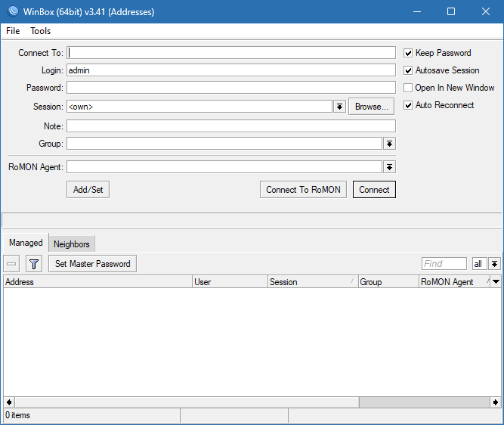This screenshot has width=504, height=425.
Task: Click the Find search box
Action: 444,264
